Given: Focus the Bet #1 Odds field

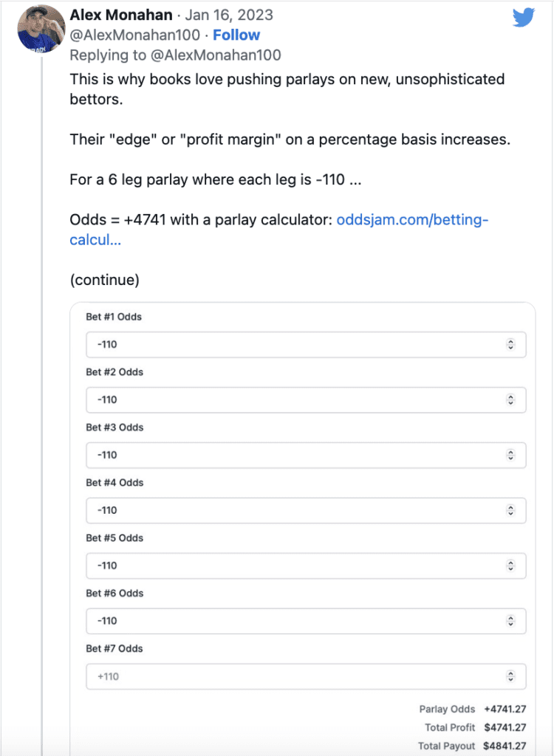Looking at the screenshot, I should pyautogui.click(x=306, y=344).
